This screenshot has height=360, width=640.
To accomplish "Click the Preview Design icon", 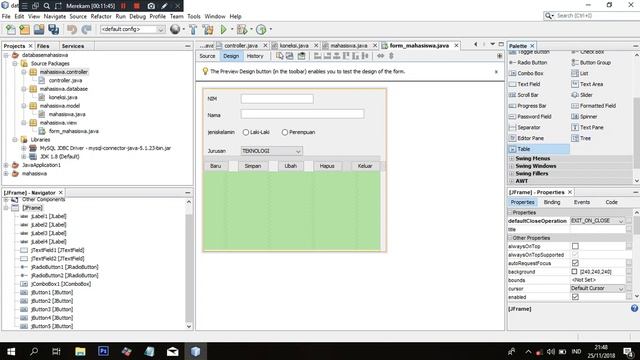I will tap(301, 56).
